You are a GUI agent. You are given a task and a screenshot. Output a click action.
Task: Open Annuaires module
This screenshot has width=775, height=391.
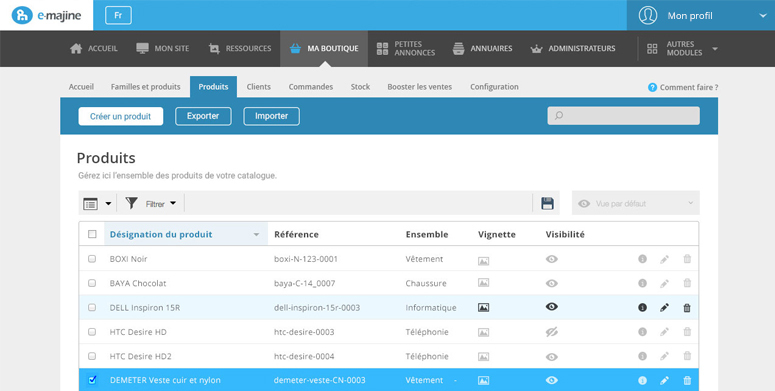[x=482, y=48]
